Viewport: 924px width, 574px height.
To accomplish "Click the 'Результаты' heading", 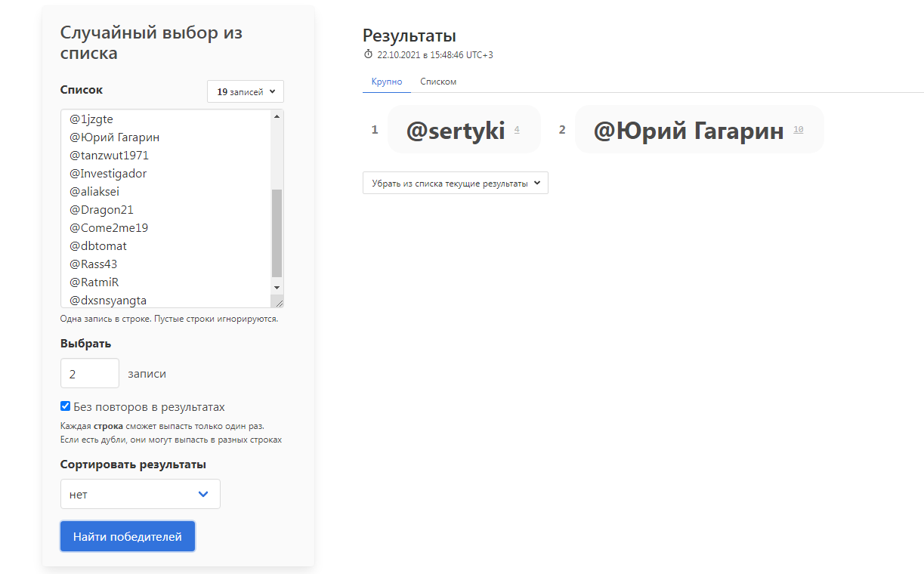I will [409, 35].
